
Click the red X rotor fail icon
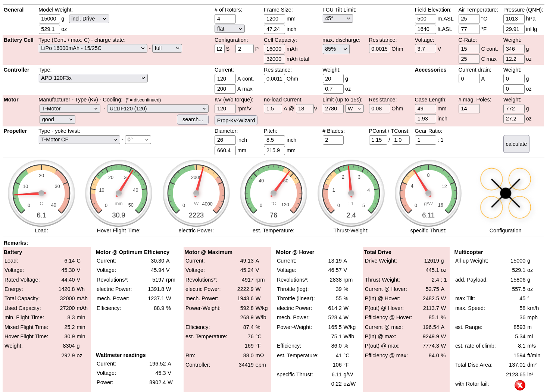click(x=520, y=385)
